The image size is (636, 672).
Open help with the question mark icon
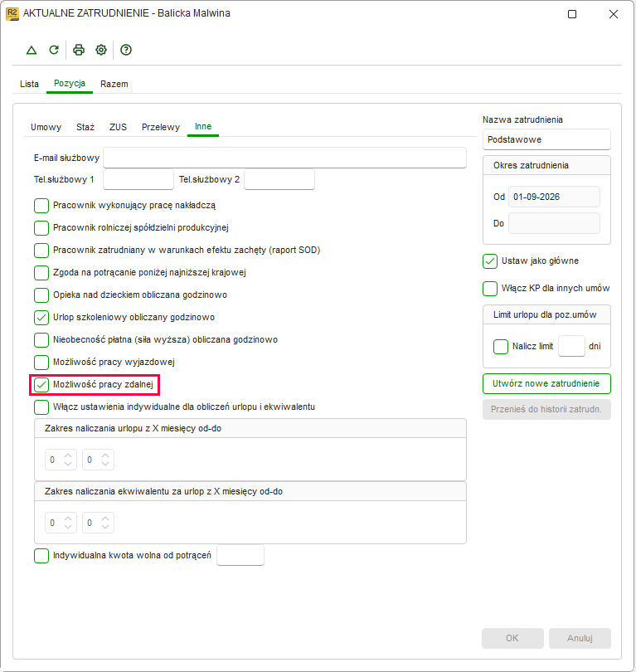(126, 50)
